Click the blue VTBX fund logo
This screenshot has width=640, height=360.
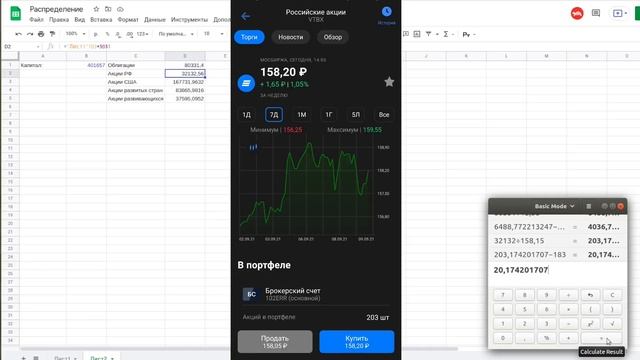246,83
